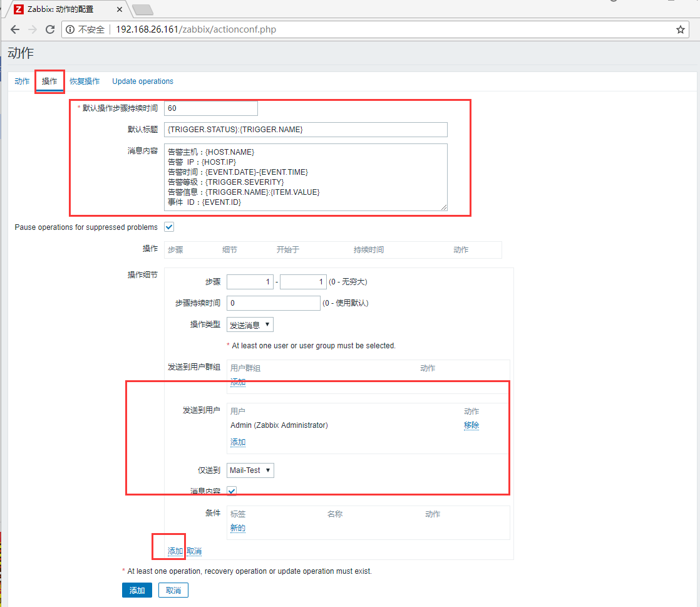Click the forward navigation arrow

[x=32, y=29]
